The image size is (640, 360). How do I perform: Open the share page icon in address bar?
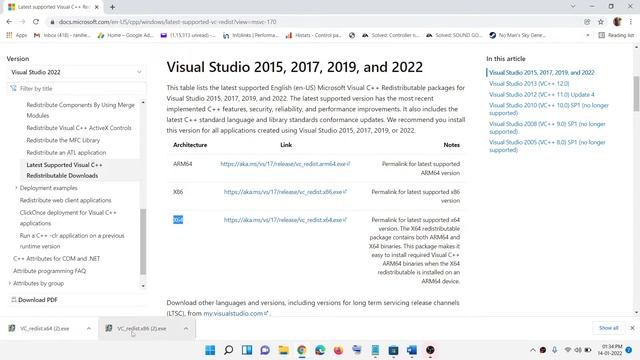[587, 22]
